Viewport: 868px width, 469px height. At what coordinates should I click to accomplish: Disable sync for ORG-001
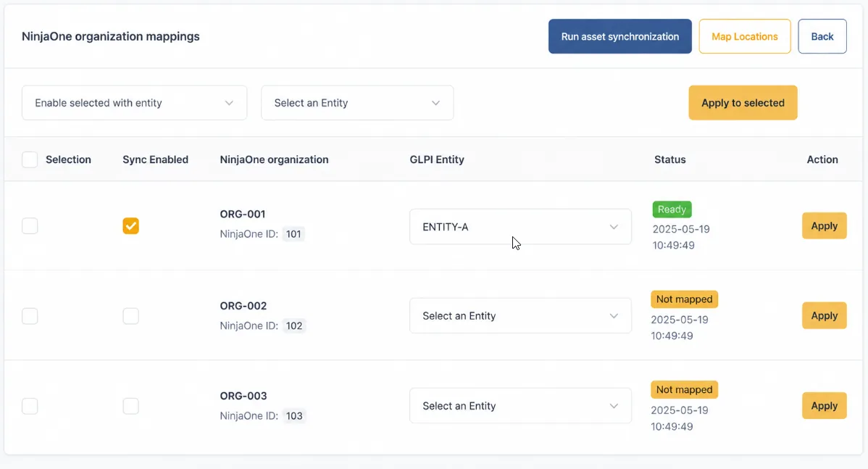tap(130, 226)
